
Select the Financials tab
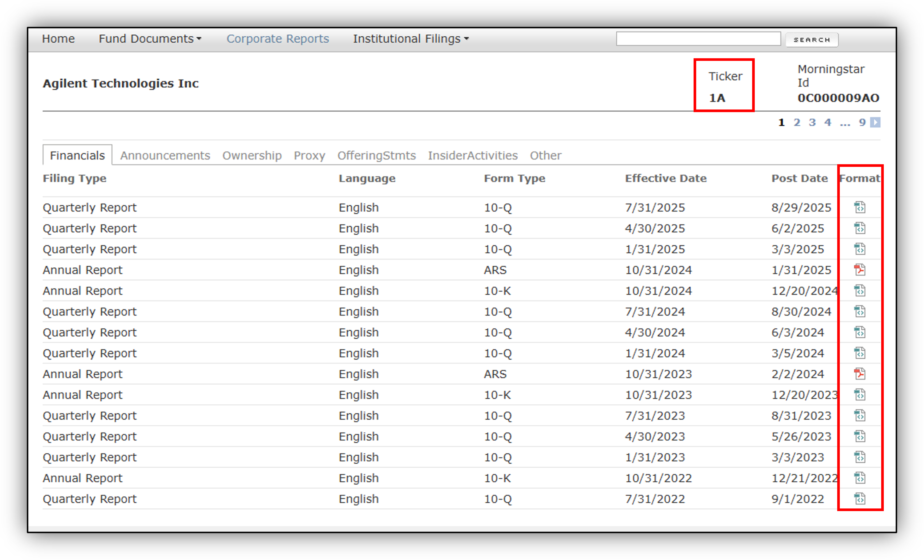coord(77,155)
